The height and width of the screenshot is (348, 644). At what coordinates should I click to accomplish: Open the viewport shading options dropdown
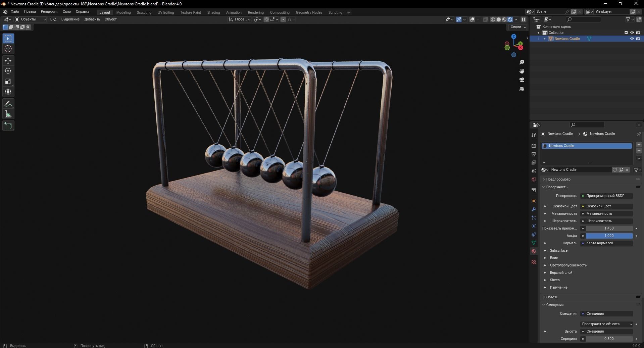pos(516,19)
